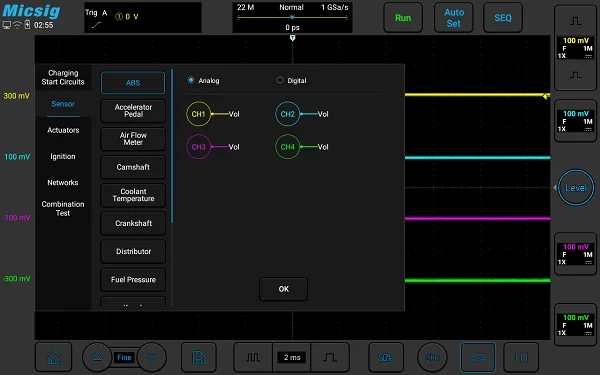
Task: Adjust the memory depth position slider
Action: (292, 18)
